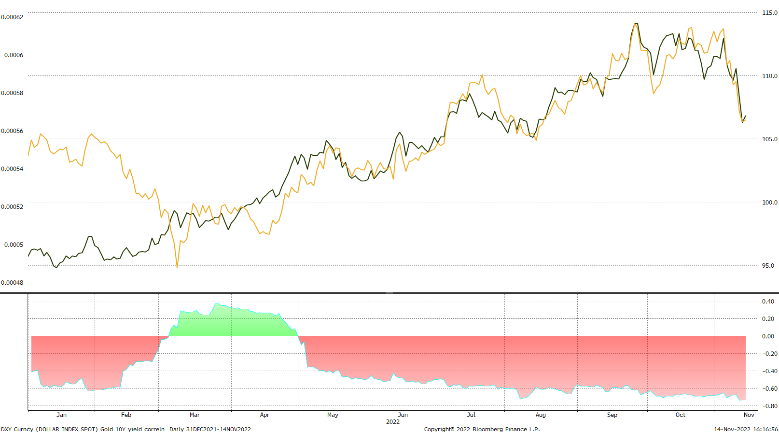Click the 105.0 right axis label

[769, 139]
